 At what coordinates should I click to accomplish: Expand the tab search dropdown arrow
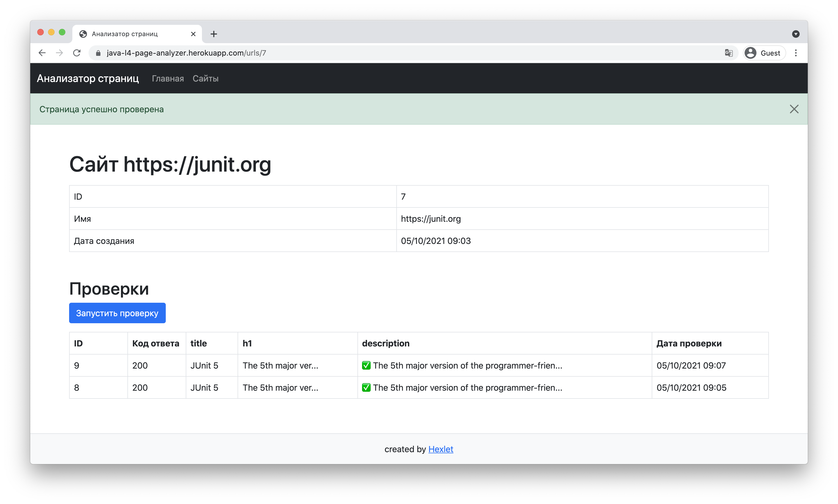pos(796,34)
